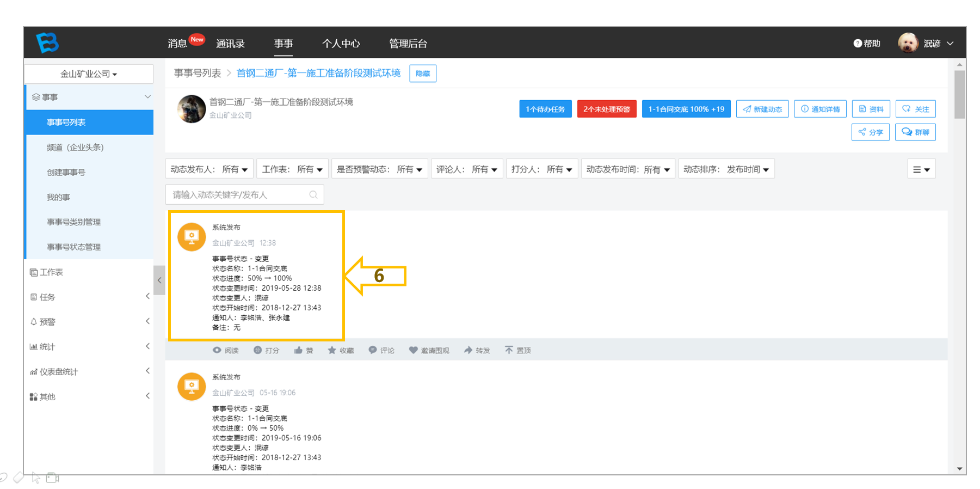Focus the 请输入动态关键字 search field
The width and height of the screenshot is (980, 489).
(x=239, y=194)
